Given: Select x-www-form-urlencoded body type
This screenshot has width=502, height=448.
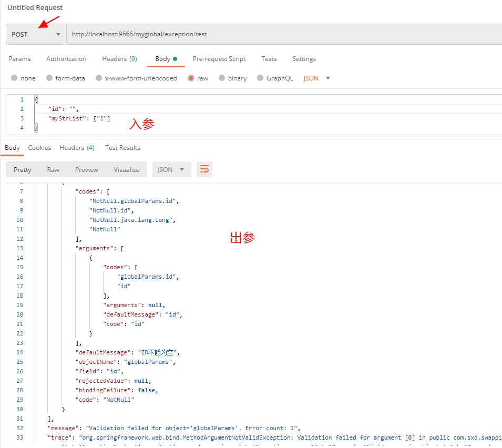Looking at the screenshot, I should click(136, 78).
